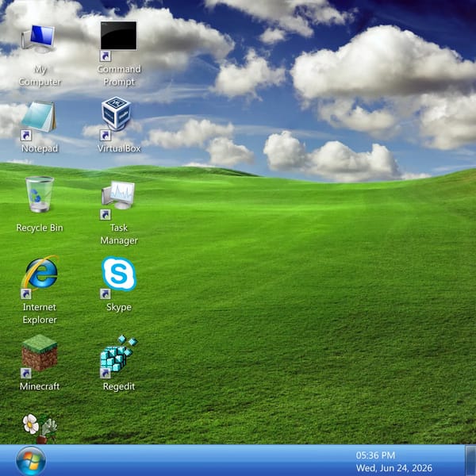
Task: Select the Recycle Bin icon
Action: (40, 194)
